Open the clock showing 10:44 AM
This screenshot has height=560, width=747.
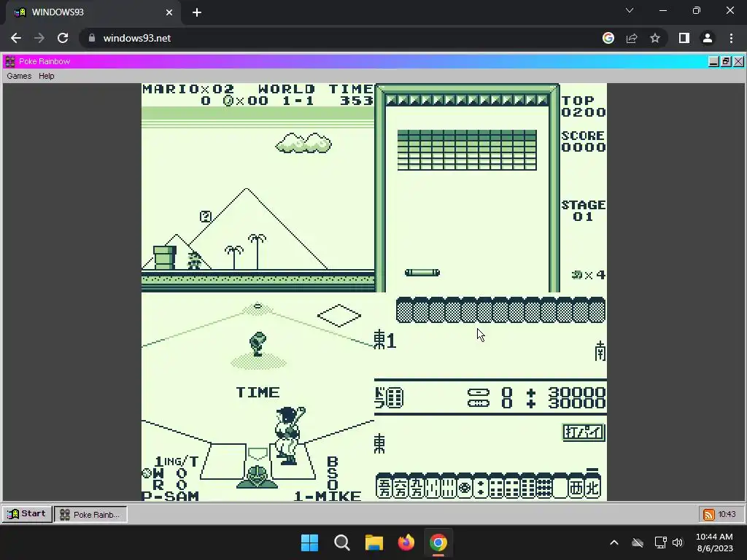(714, 542)
